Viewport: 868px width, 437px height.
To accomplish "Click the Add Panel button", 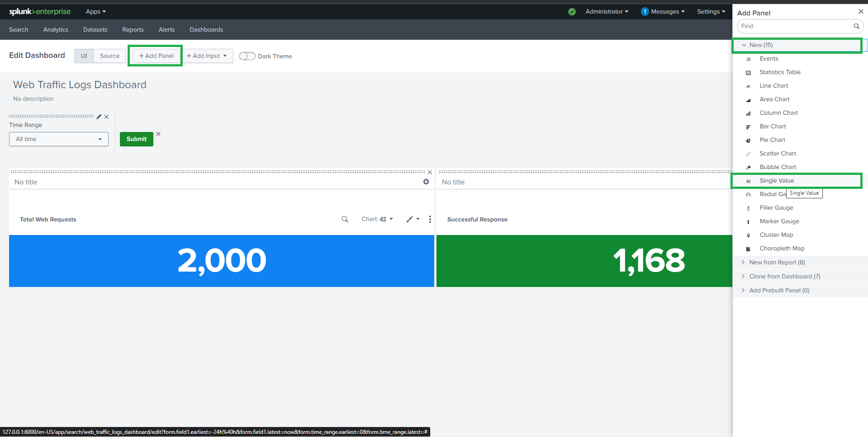I will pyautogui.click(x=157, y=56).
